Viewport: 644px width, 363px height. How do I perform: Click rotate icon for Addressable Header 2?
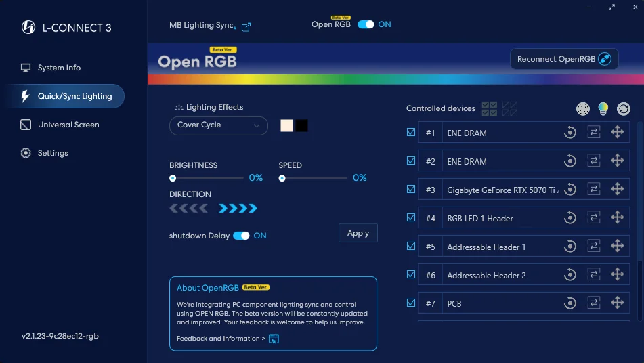tap(570, 274)
